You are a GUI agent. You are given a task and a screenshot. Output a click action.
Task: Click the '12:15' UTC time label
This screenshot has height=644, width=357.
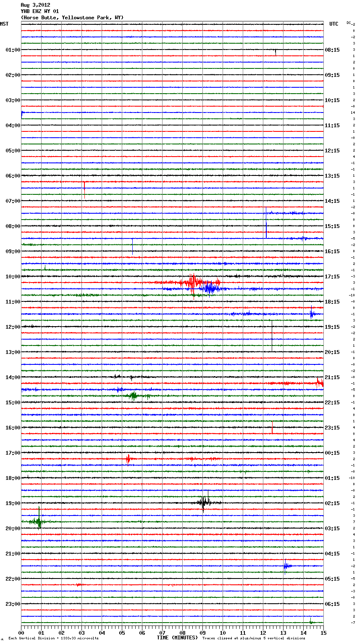tap(332, 151)
